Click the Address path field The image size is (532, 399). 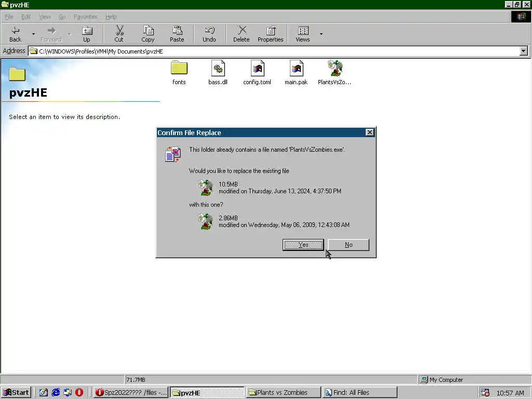tap(274, 51)
